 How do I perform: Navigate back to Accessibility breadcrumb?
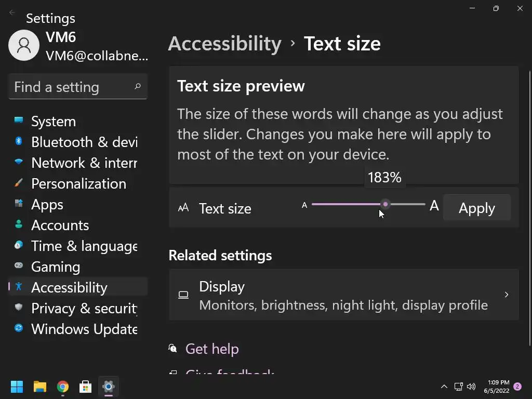click(x=224, y=44)
